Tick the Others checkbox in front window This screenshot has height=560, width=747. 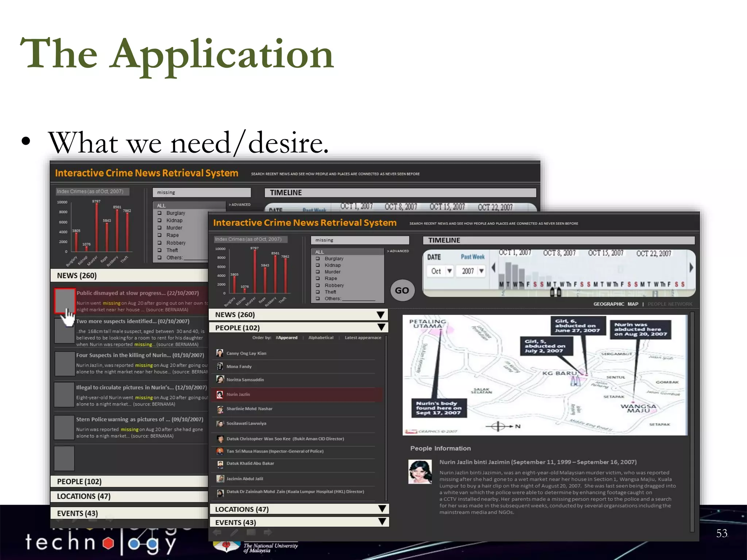318,298
